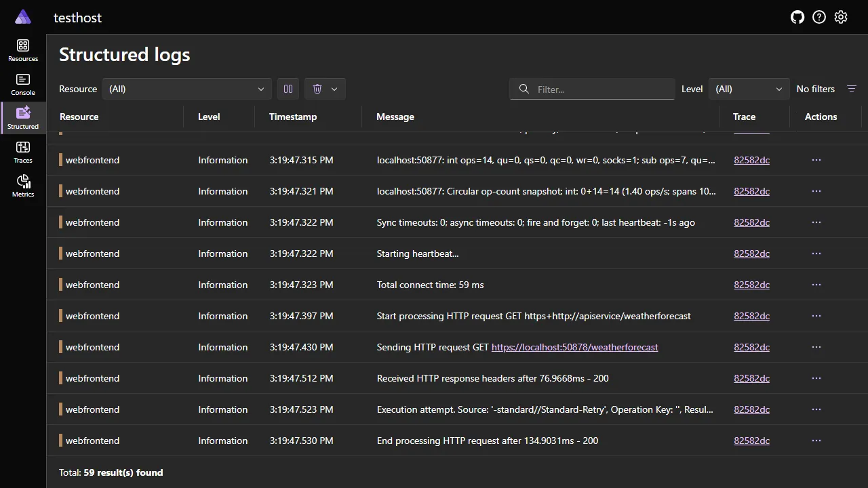This screenshot has width=868, height=488.
Task: Open the dashboard settings gear
Action: [840, 17]
